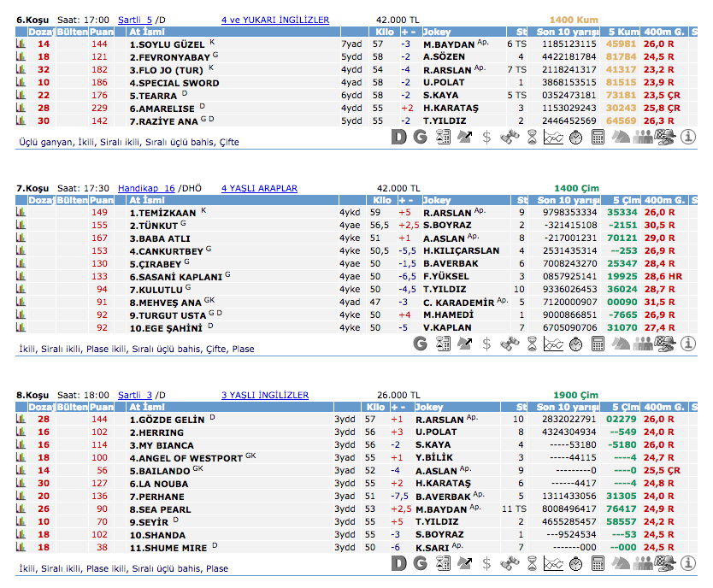This screenshot has height=588, width=713.
Task: Click the Puan column header in race 8
Action: (101, 408)
